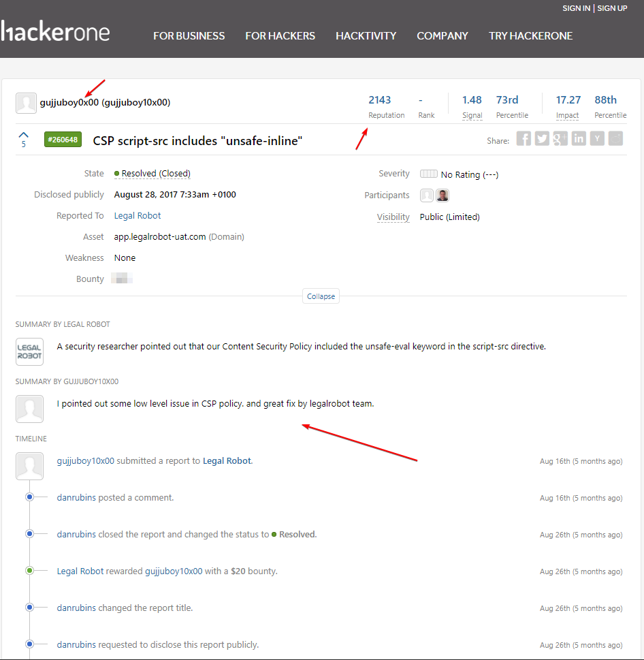Open TRY HACKERONE menu item
The width and height of the screenshot is (644, 660).
530,36
